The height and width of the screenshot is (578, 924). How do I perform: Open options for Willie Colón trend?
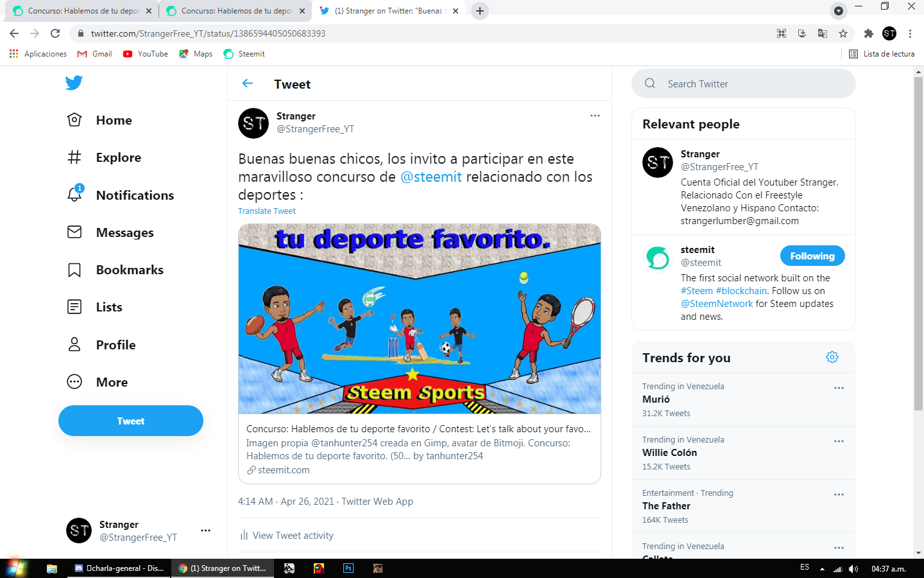pyautogui.click(x=839, y=441)
